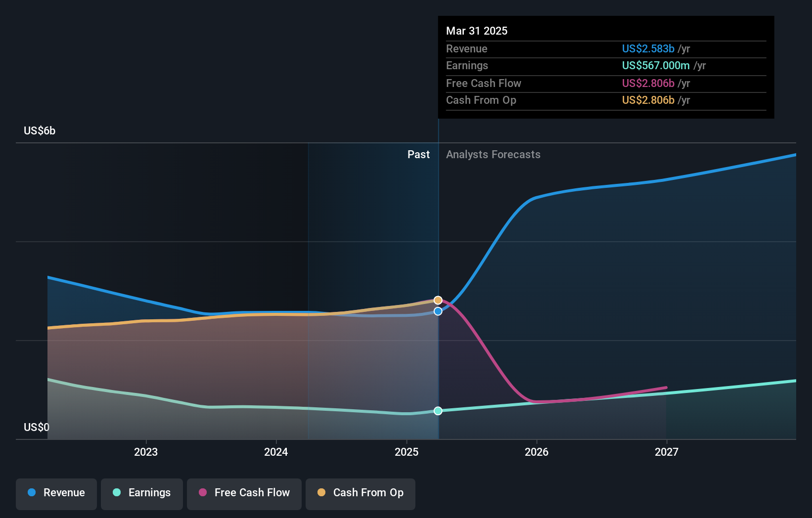Screen dimensions: 812x518
Task: Click the Cash From Op tooltip row label
Action: 481,100
